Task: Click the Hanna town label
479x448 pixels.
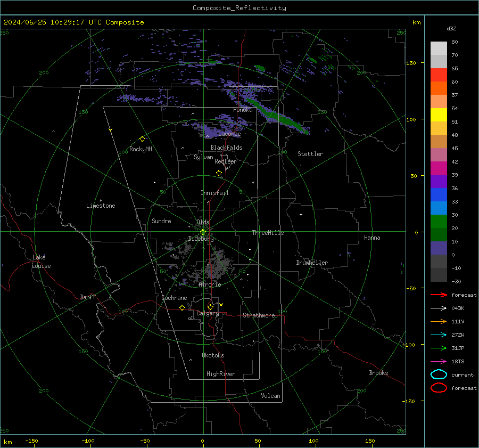Action: coord(372,238)
